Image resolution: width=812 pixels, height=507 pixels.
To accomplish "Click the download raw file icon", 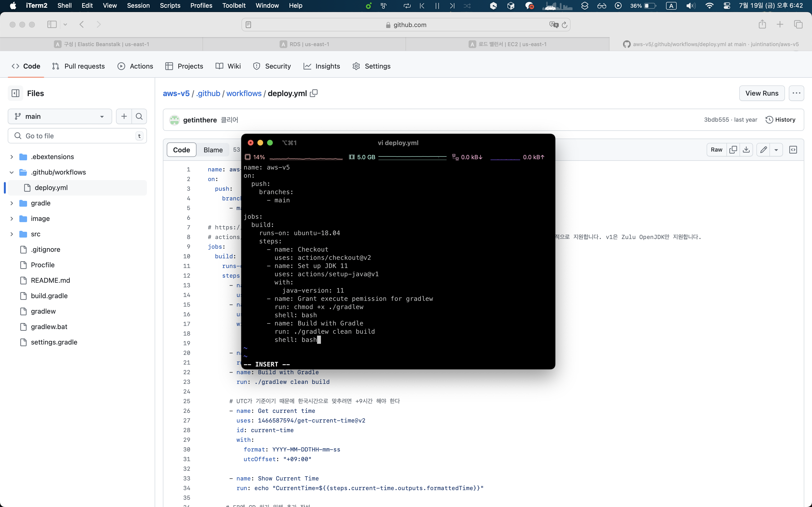I will pos(746,149).
